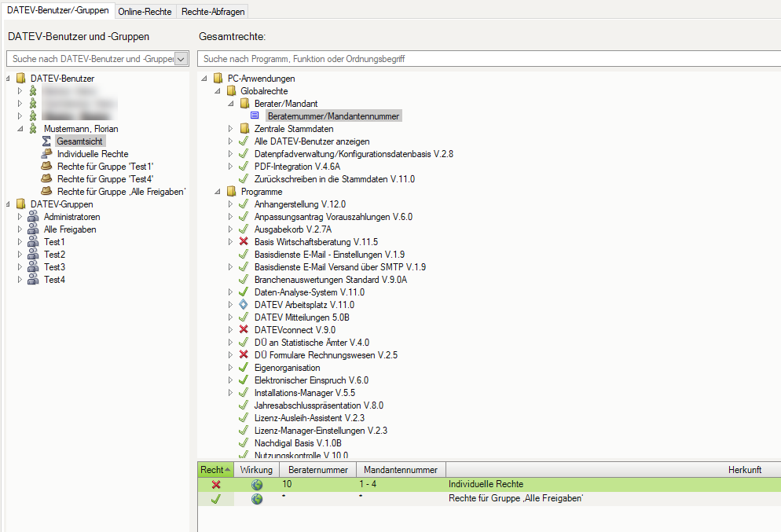
Task: Click red X icon beside DÜ Formulare Rechnungswesen
Action: pos(244,354)
